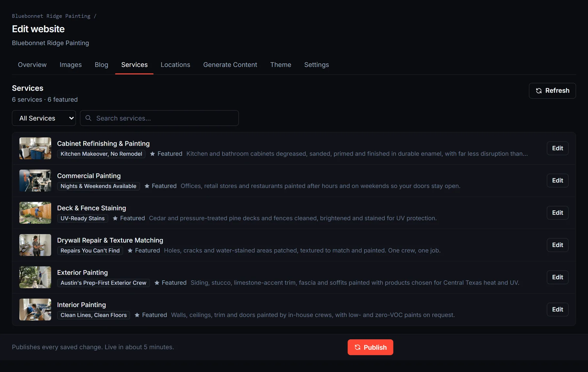Edit the Cabinet Refinishing & Painting service
The image size is (588, 372).
pos(558,148)
